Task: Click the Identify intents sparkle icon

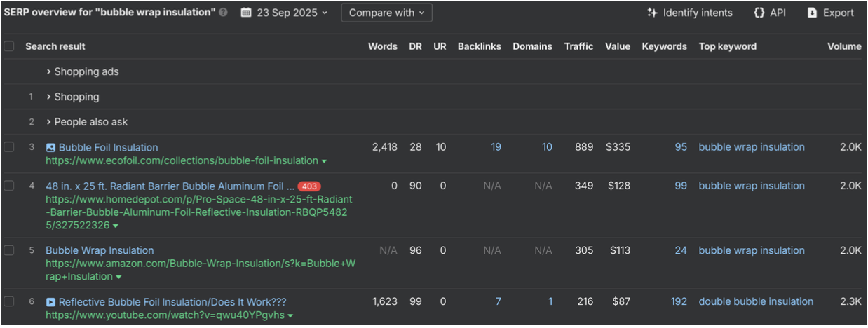Action: pos(652,13)
